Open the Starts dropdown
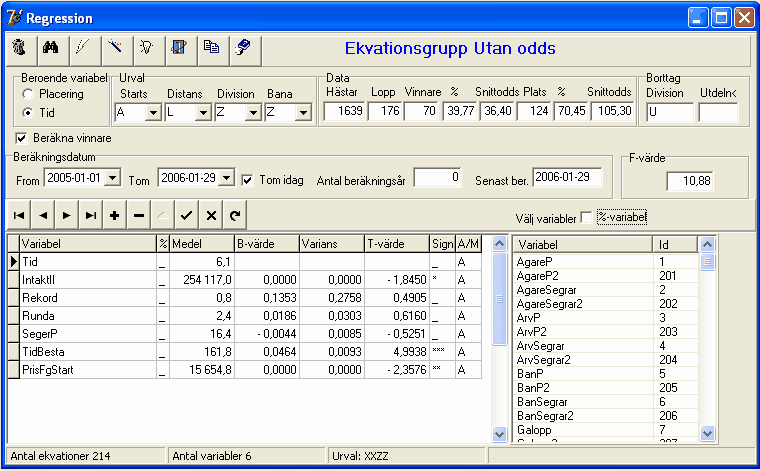Viewport: 760px width, 471px height. coord(153,113)
